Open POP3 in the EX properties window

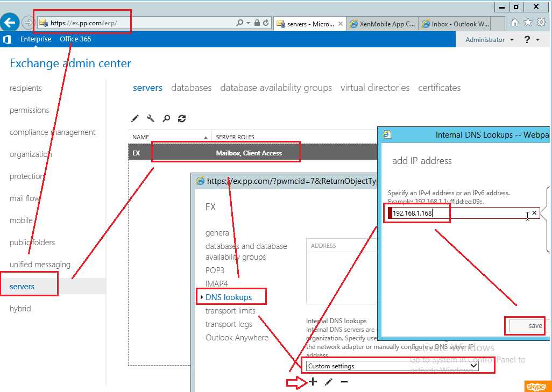(x=215, y=270)
